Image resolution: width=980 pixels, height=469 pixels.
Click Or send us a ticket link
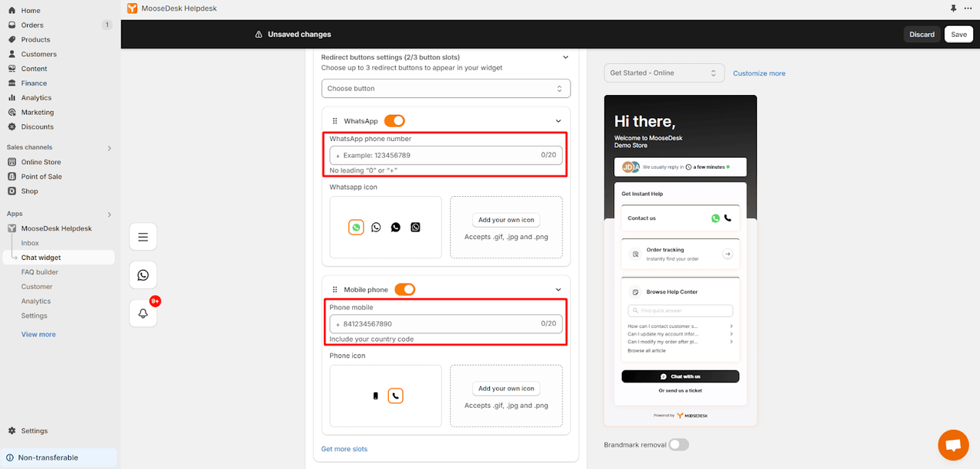[680, 391]
